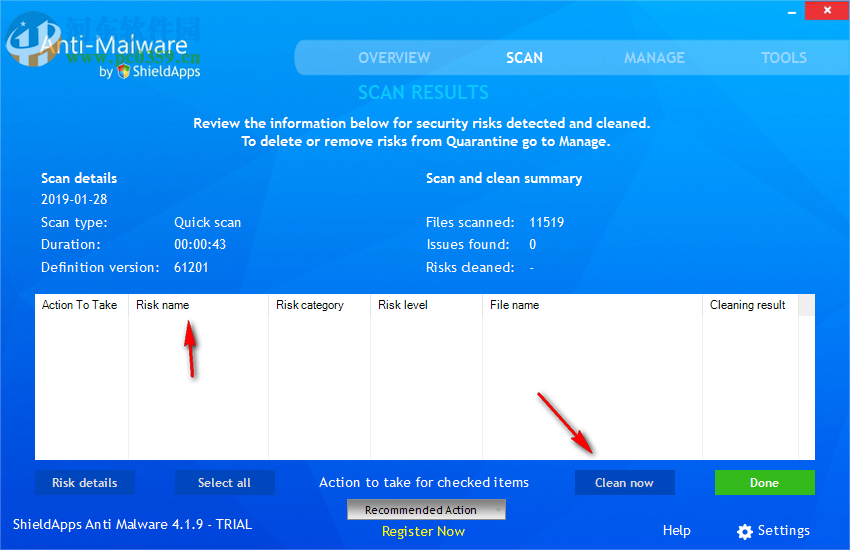Sort by Risk category column header
Screen dimensions: 850x550
(319, 305)
